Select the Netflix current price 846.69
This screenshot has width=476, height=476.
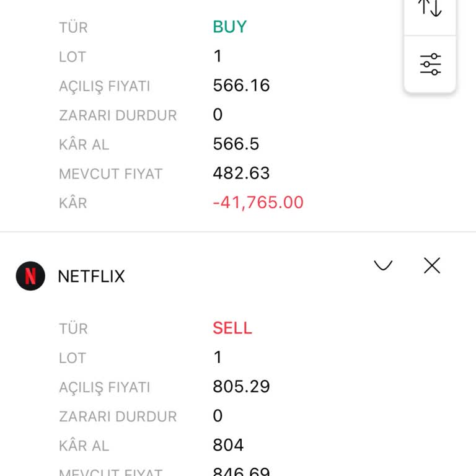point(241,472)
